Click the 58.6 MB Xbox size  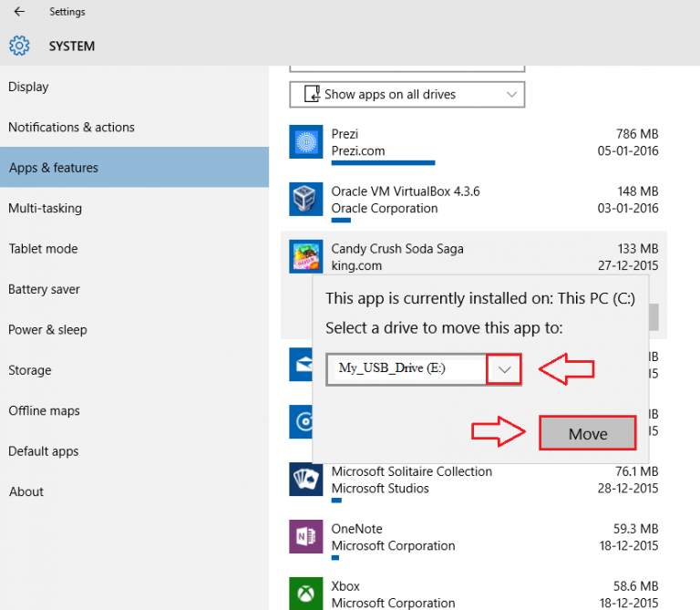(635, 586)
